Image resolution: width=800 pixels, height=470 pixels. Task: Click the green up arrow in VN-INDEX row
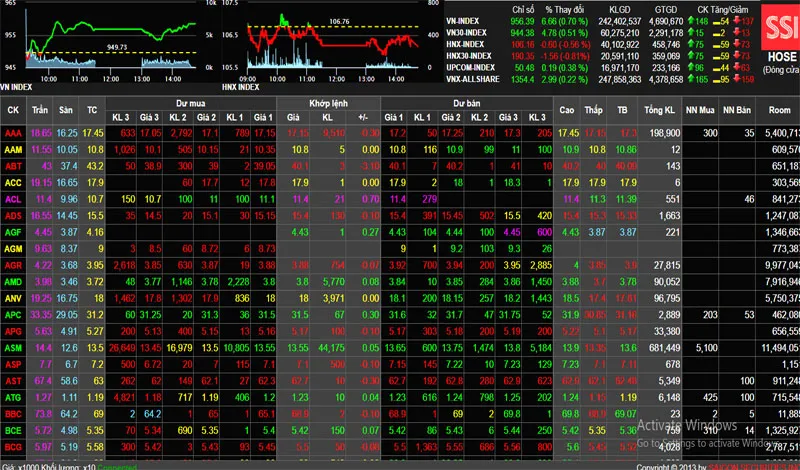pos(691,21)
